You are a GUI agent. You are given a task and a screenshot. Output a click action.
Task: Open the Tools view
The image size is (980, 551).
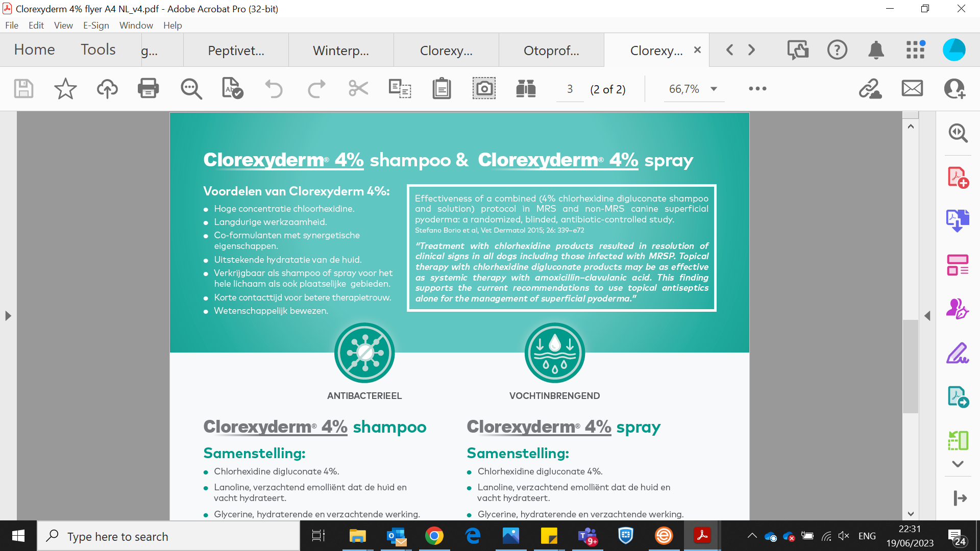(x=98, y=49)
